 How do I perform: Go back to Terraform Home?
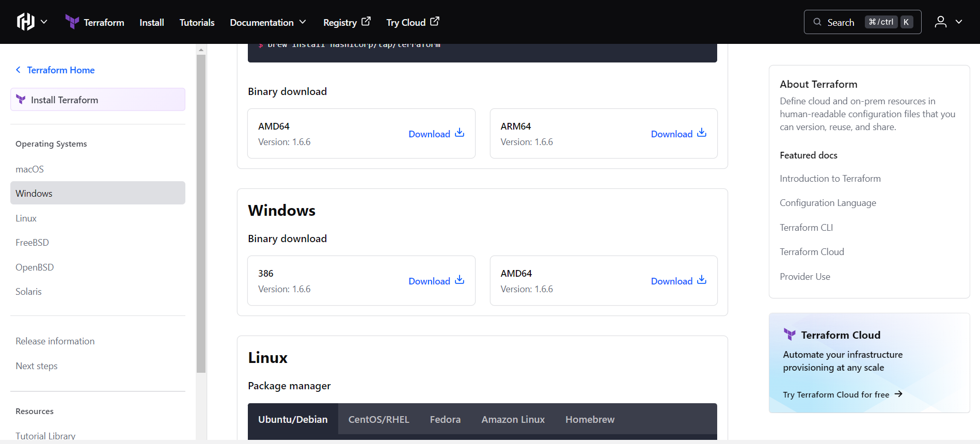[x=61, y=70]
